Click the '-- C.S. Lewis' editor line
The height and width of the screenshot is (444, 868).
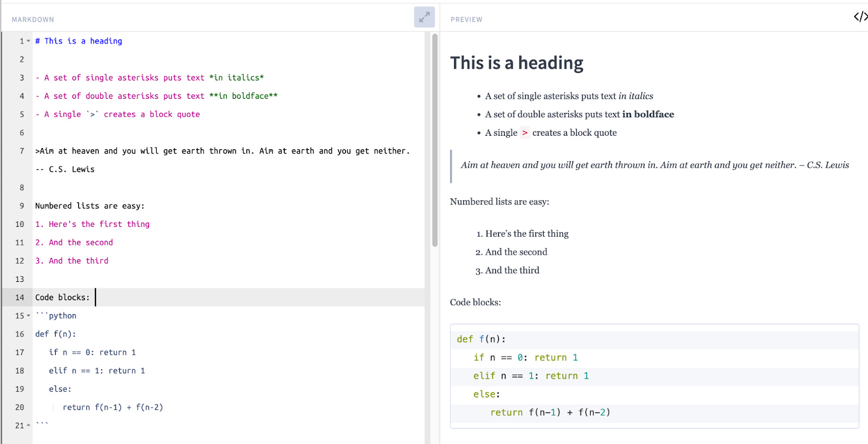pos(65,169)
